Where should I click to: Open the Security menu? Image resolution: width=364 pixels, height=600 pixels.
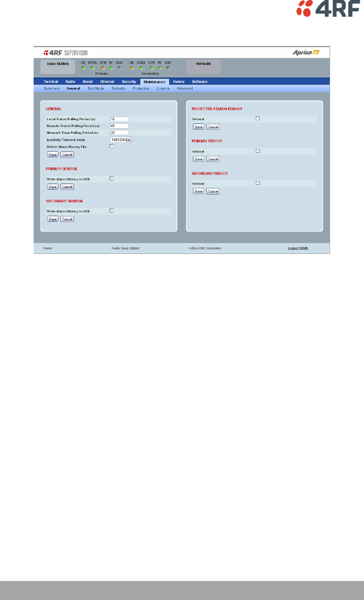[x=129, y=82]
